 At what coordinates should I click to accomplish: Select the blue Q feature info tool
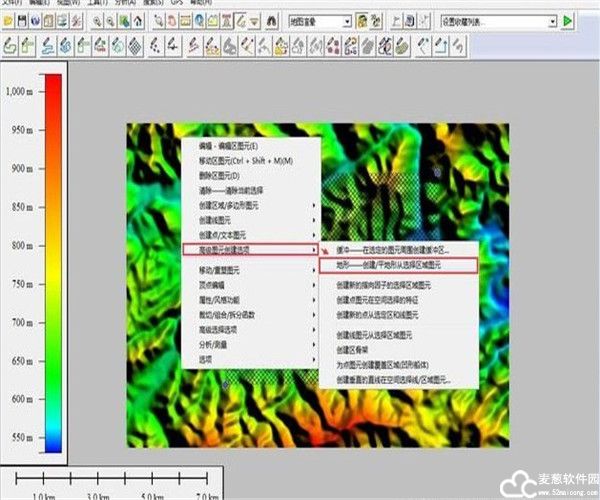pos(199,21)
